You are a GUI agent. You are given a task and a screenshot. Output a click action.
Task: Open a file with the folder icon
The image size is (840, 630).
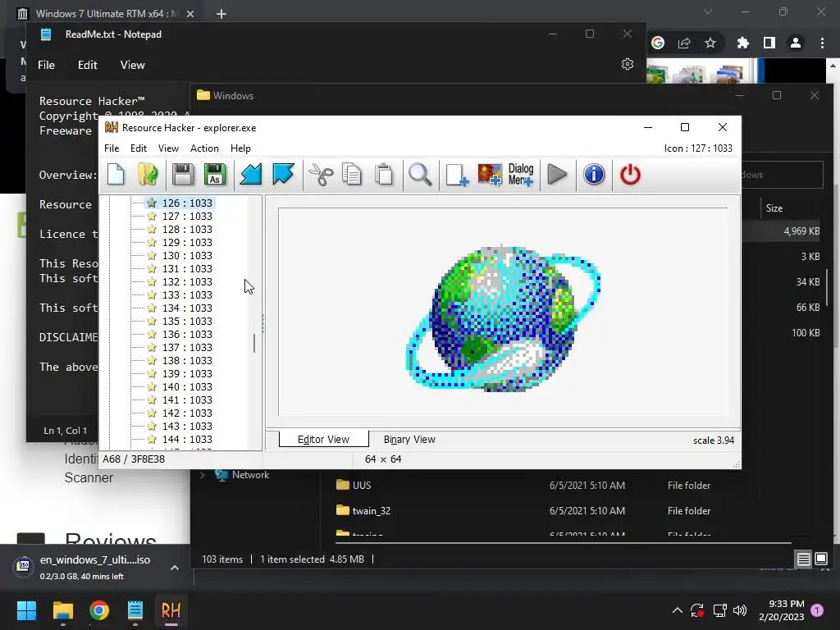[x=148, y=175]
